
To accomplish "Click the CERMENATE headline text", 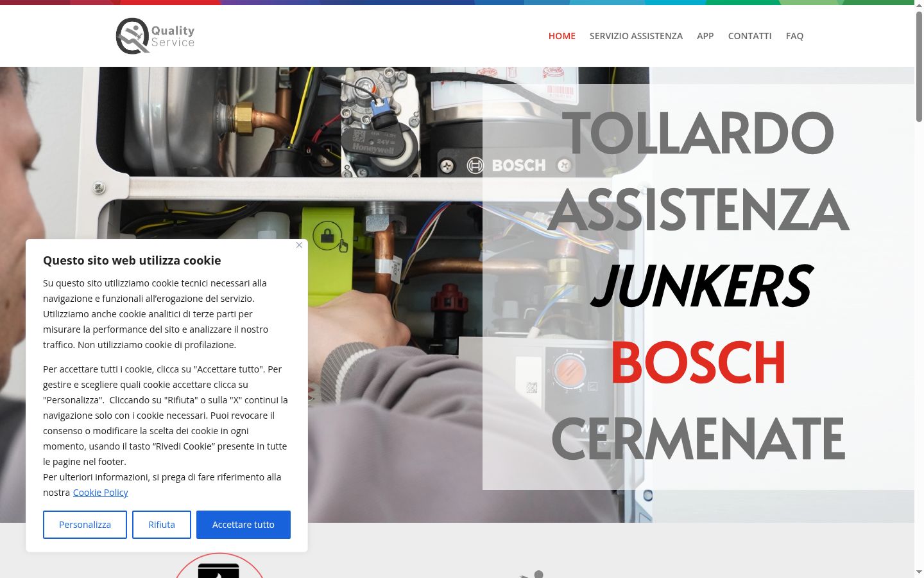I will 698,439.
